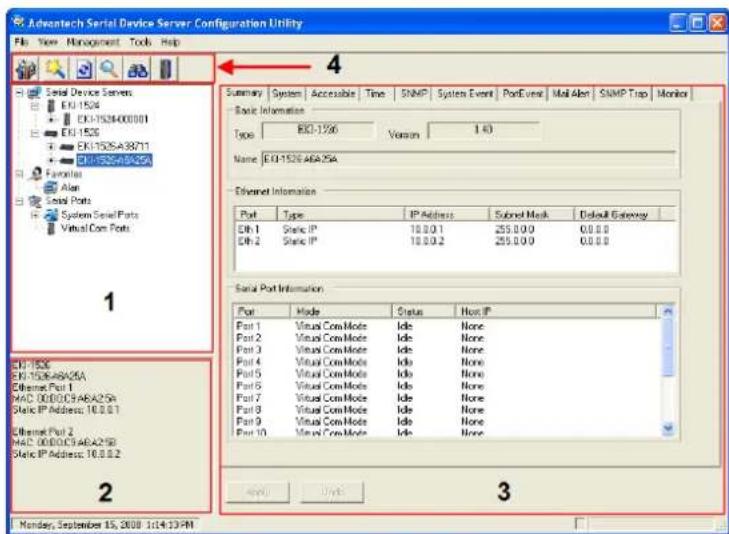
Task: Click the Type field in Basic Information
Action: pos(318,130)
